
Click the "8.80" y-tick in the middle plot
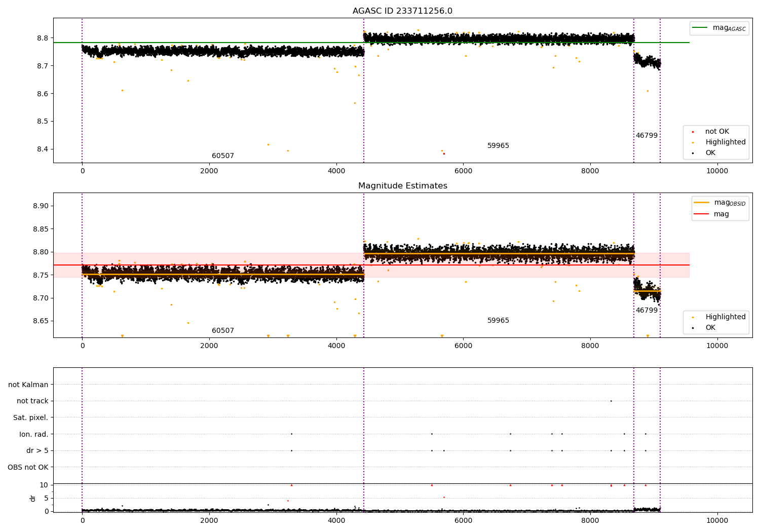41,252
